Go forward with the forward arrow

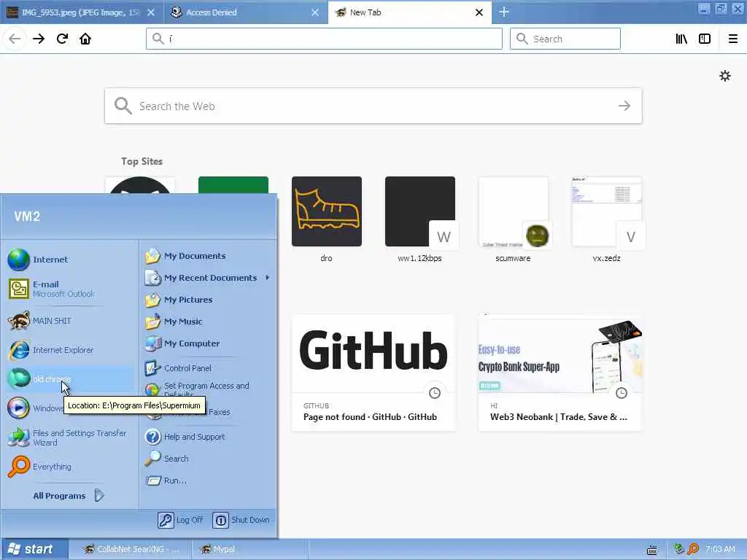click(39, 39)
